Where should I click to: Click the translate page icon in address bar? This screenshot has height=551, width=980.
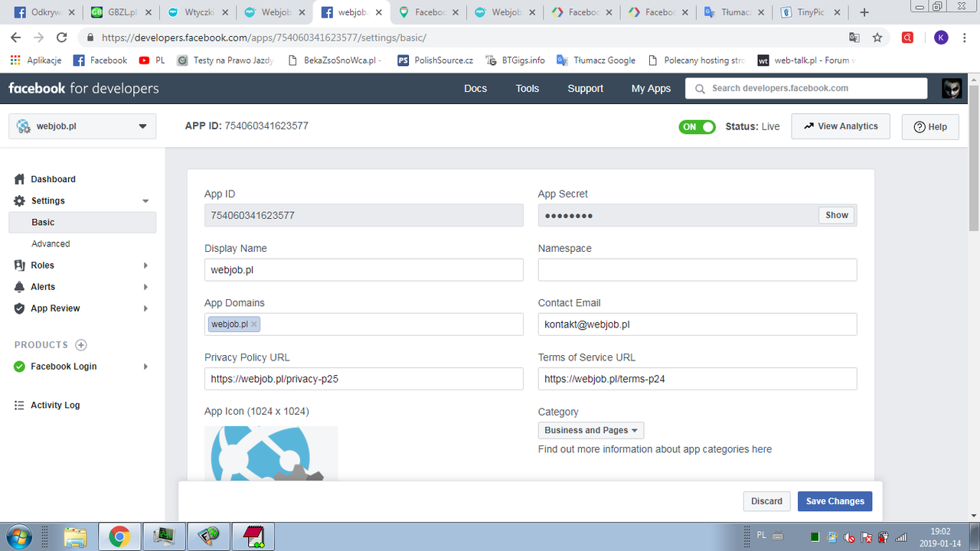854,37
